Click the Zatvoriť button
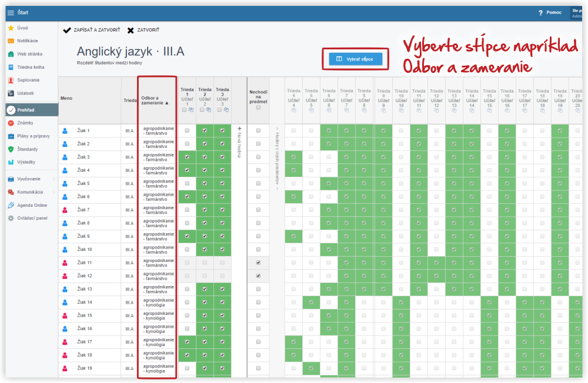This screenshot has width=588, height=383. pyautogui.click(x=143, y=30)
